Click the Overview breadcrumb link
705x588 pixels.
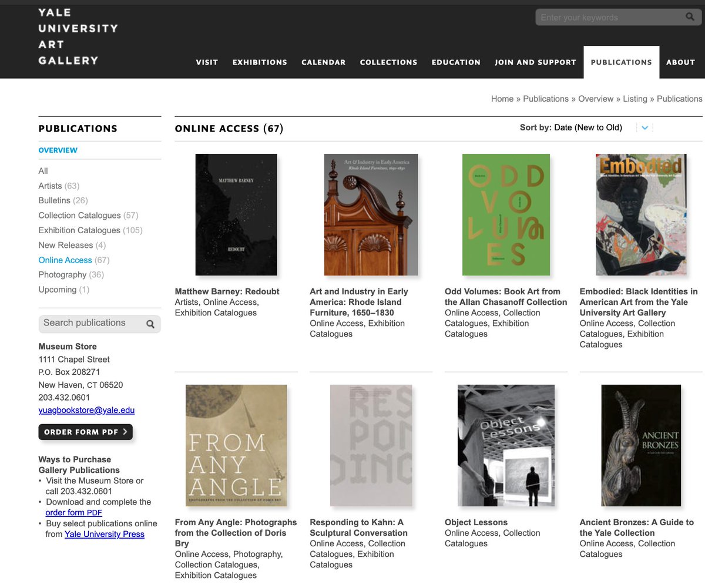(x=596, y=99)
